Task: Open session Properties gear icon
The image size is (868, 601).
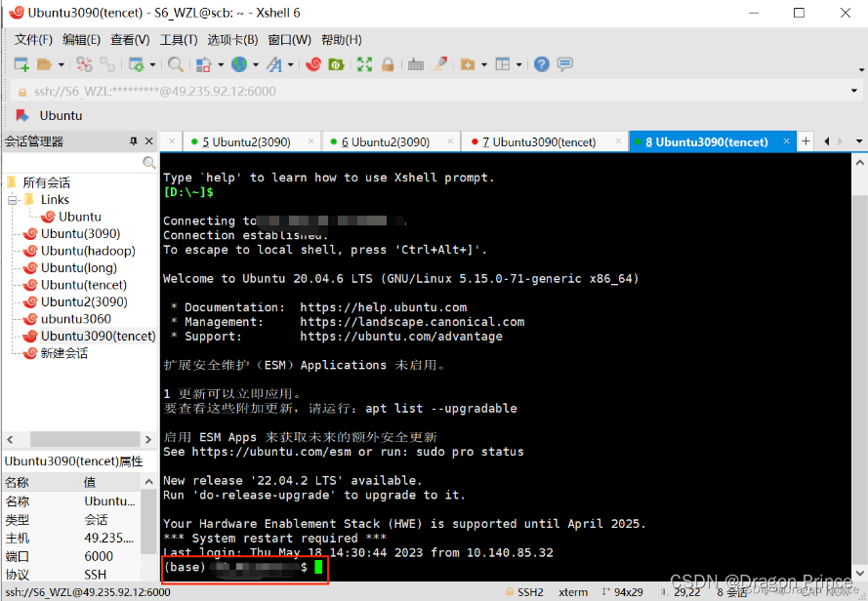Action: point(136,64)
